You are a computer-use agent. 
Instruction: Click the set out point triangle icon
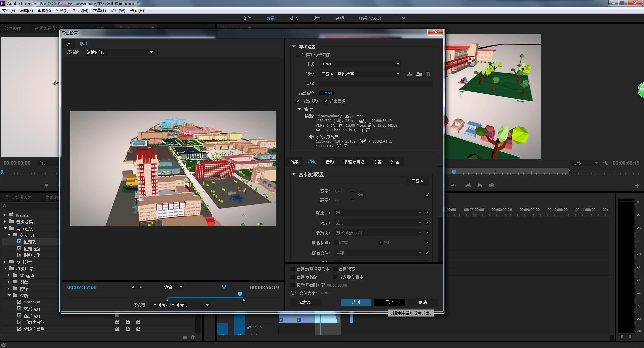click(x=141, y=287)
